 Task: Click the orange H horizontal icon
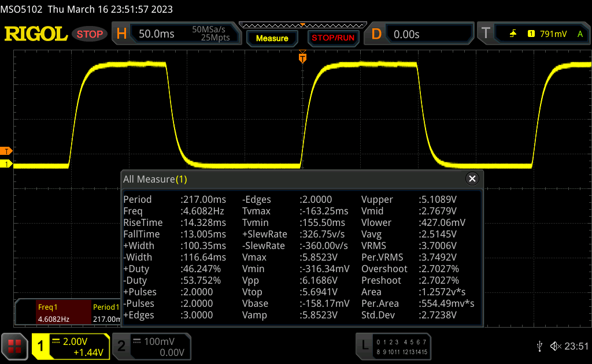click(121, 34)
